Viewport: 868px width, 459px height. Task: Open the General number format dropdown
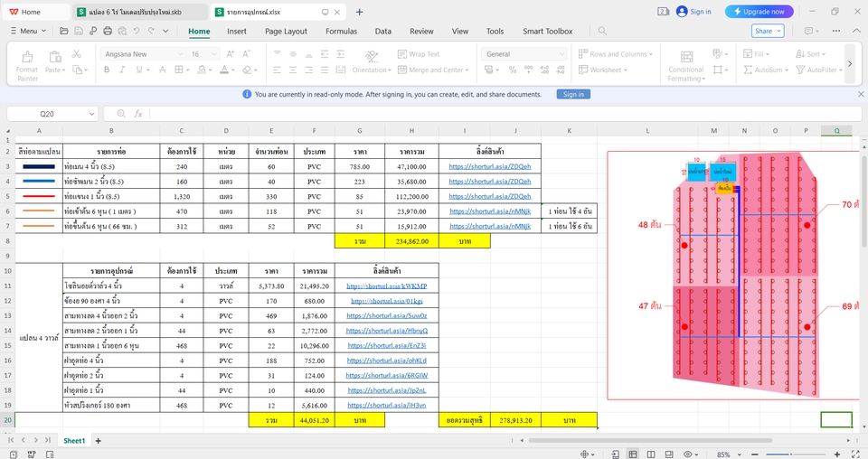click(561, 54)
